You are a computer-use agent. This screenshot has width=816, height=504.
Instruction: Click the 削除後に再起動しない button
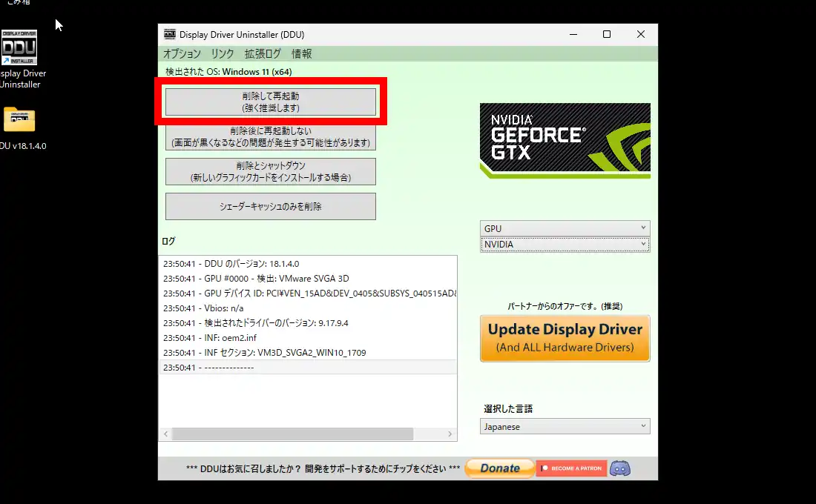[270, 137]
